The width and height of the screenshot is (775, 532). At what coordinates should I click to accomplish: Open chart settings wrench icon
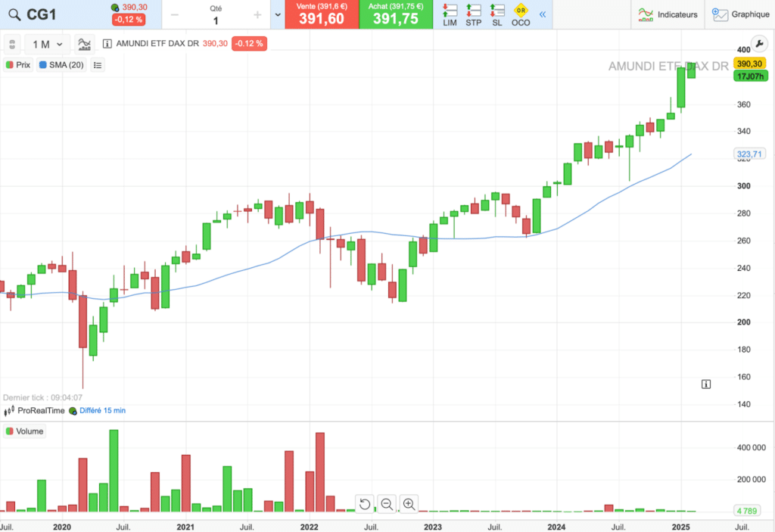tap(759, 44)
